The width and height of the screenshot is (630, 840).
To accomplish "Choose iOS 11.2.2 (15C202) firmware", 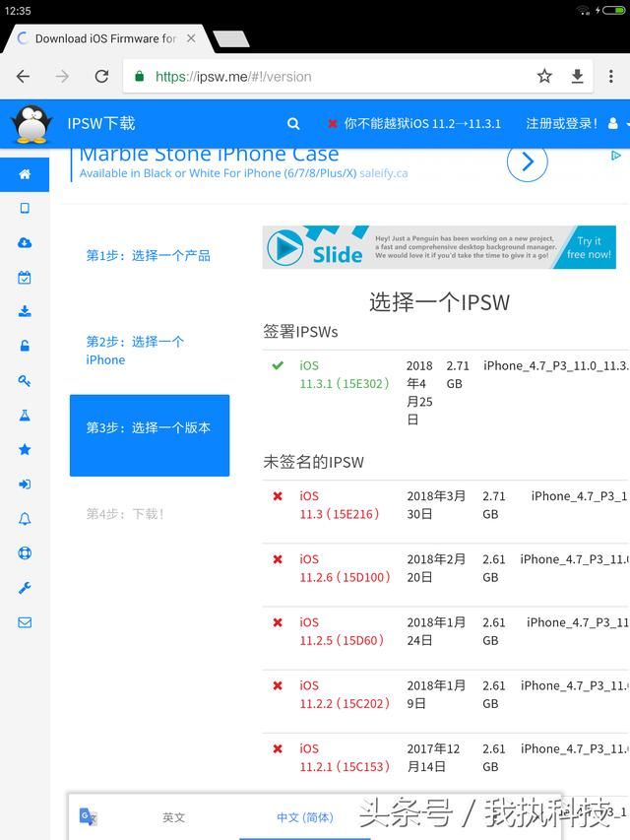I will 345,694.
